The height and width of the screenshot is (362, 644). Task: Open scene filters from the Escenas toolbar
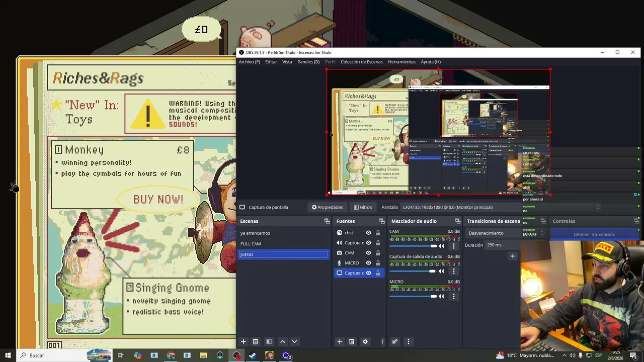(269, 341)
